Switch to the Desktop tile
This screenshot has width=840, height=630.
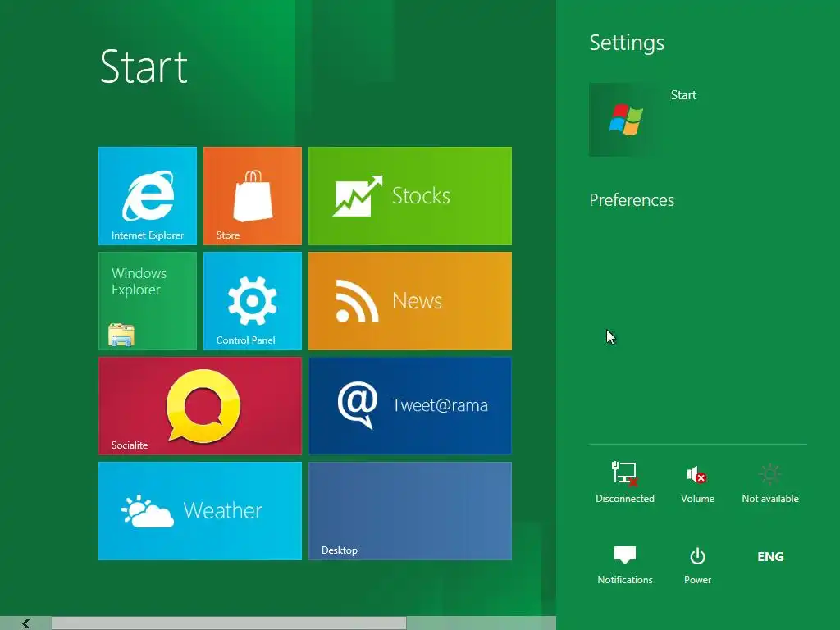coord(410,510)
